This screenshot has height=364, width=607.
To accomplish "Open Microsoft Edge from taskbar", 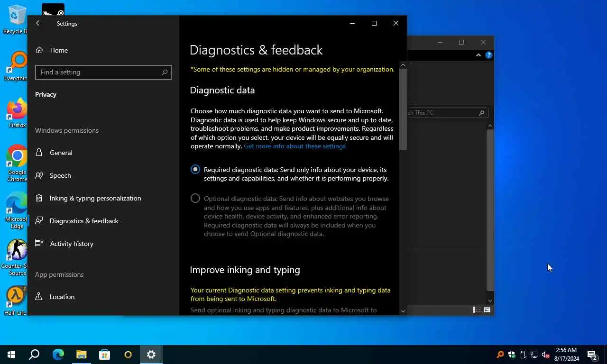I will coord(58,355).
